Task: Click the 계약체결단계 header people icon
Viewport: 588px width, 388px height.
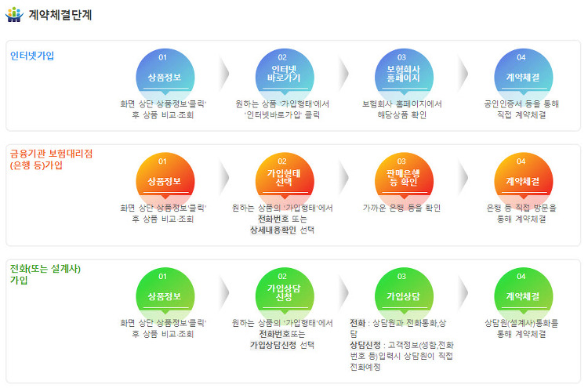Action: tap(15, 15)
